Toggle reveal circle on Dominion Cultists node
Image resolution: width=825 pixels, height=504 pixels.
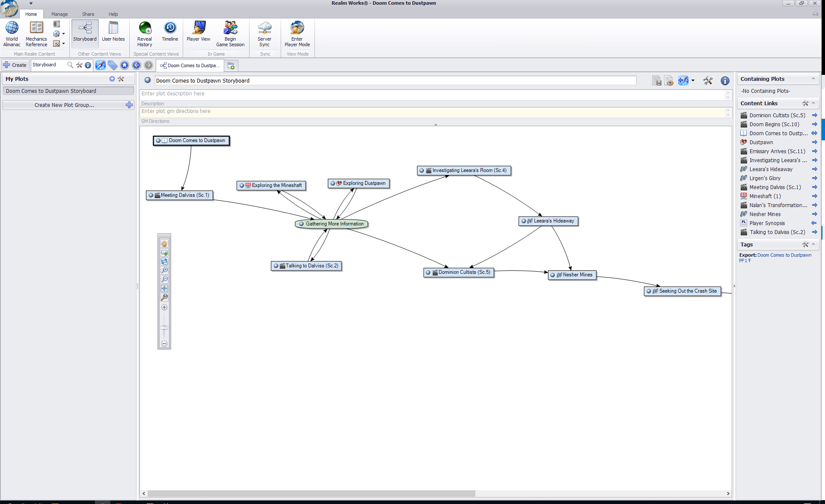(428, 272)
